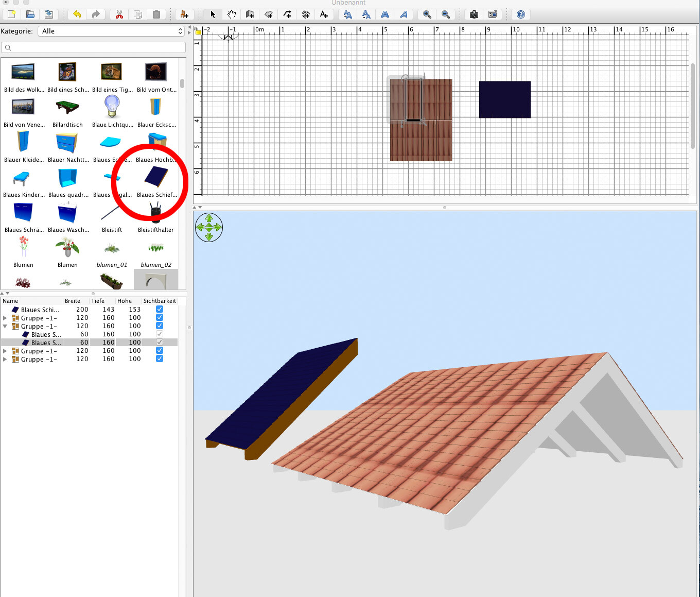Screen dimensions: 700x597
Task: Open Create photo camera icon
Action: [474, 14]
